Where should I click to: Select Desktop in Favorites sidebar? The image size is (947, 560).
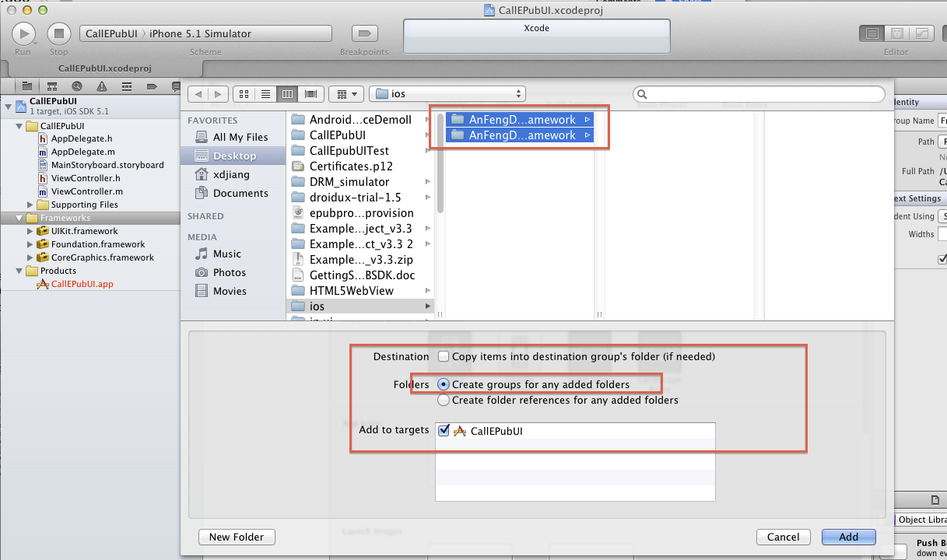(232, 156)
